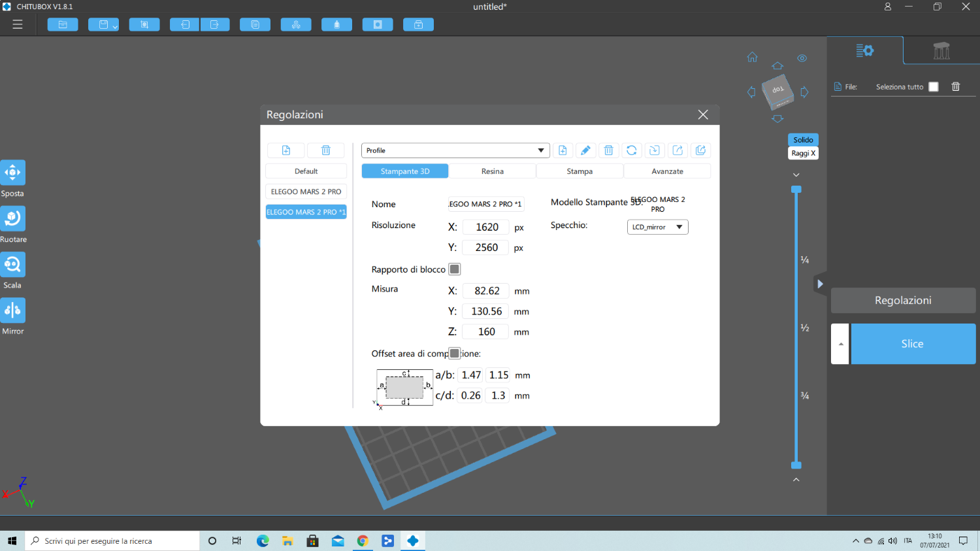Rotate view with the cube's right arrow
980x551 pixels.
click(x=804, y=92)
